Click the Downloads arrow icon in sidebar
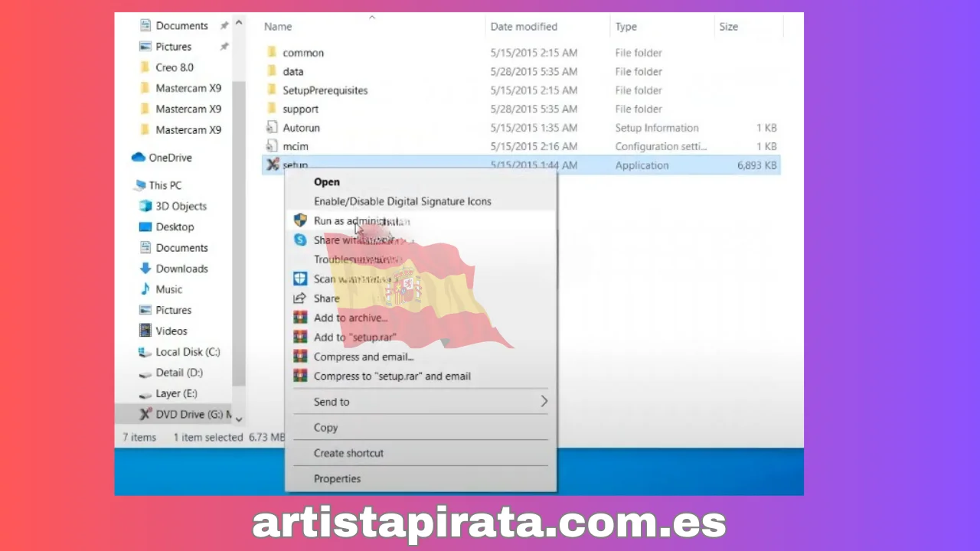Viewport: 980px width, 551px height. coord(145,269)
